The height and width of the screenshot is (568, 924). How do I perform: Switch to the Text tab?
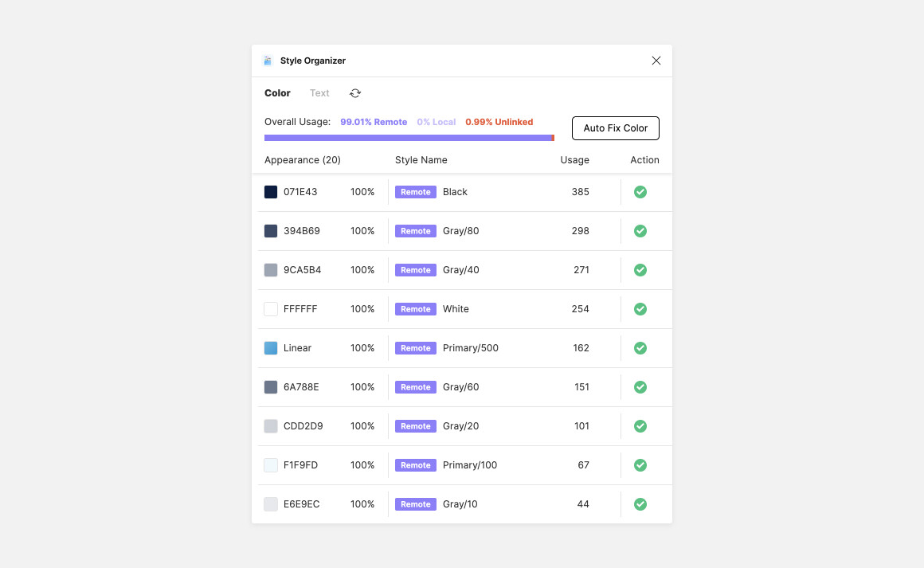pyautogui.click(x=319, y=93)
